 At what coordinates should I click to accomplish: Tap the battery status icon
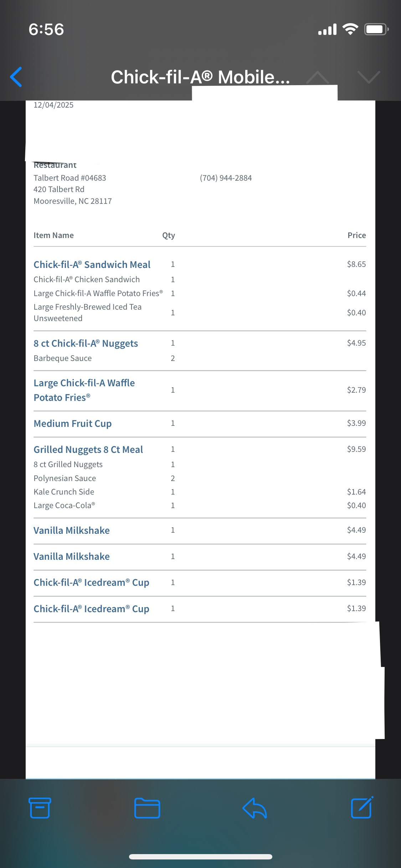[x=376, y=29]
